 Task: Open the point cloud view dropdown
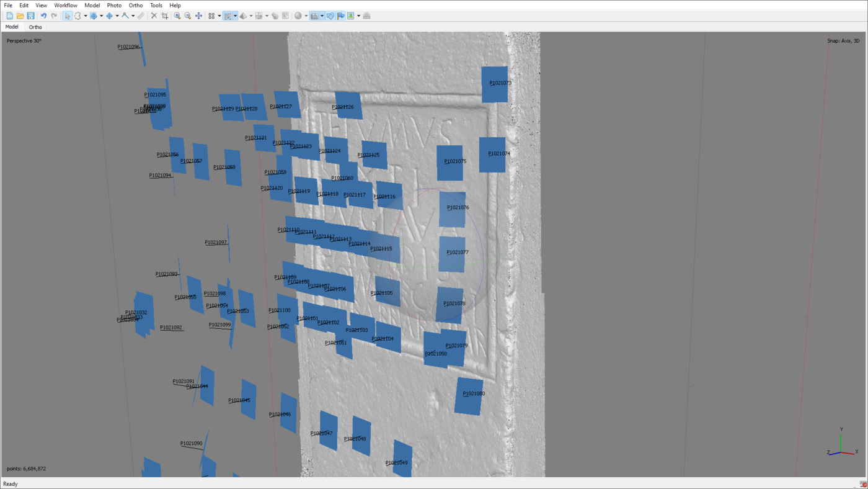[x=219, y=16]
